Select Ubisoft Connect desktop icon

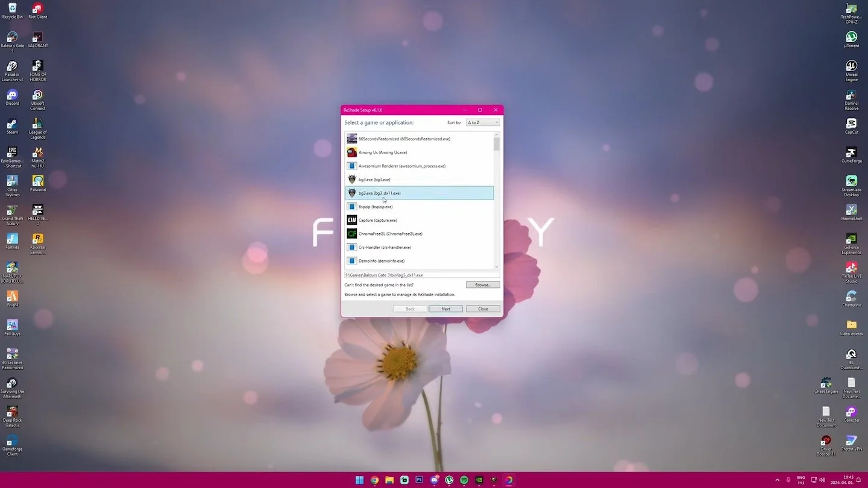click(37, 100)
